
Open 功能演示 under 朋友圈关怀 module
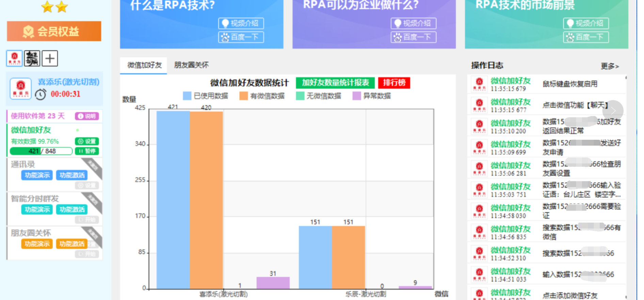[x=37, y=244]
